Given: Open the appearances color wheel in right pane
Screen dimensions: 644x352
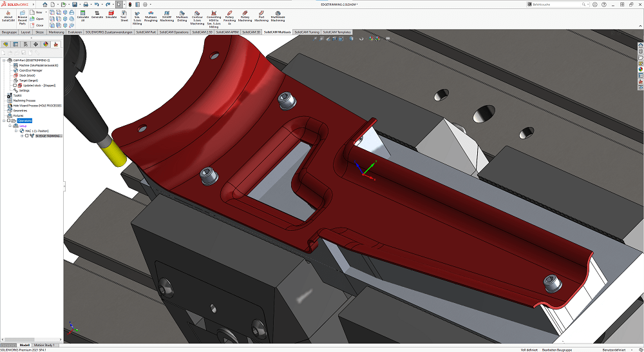Looking at the screenshot, I should 641,69.
